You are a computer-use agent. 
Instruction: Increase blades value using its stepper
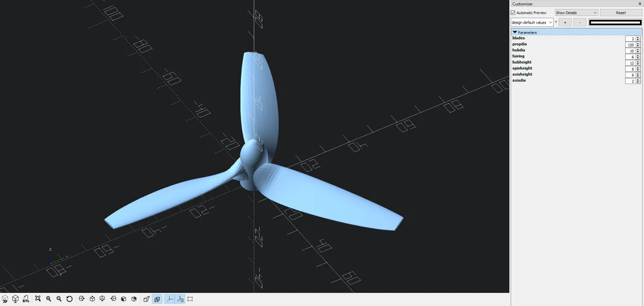pyautogui.click(x=637, y=37)
